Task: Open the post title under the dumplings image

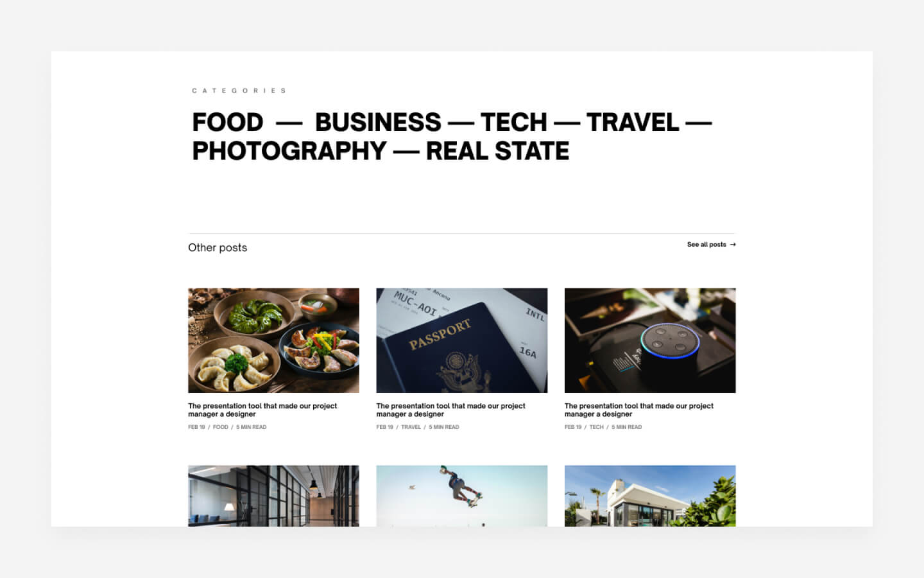Action: 262,410
